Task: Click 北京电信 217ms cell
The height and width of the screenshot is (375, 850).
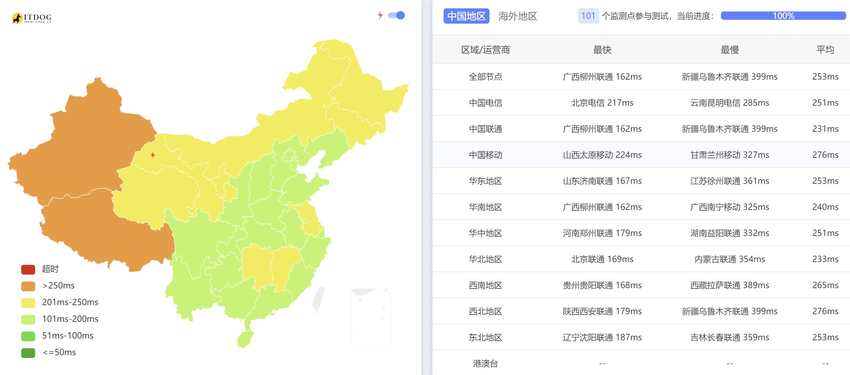Action: click(x=602, y=103)
